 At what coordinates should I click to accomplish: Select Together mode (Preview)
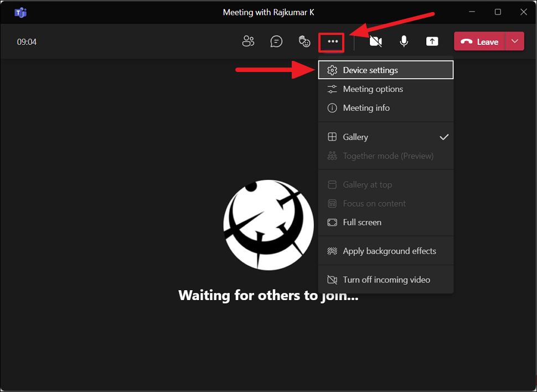point(386,156)
